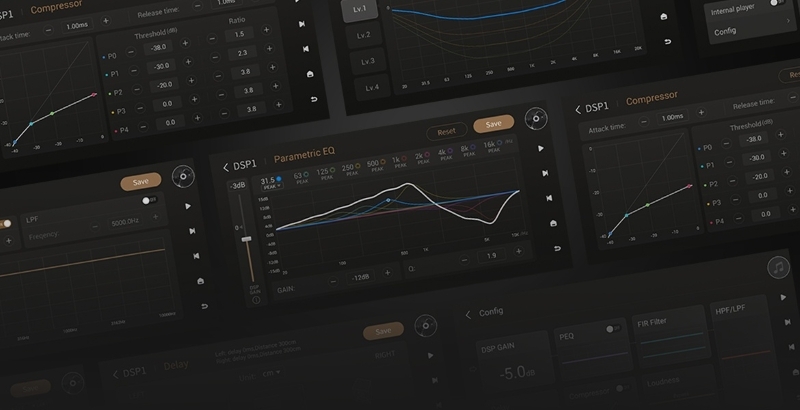Decrease GAIN with the minus button

point(333,281)
